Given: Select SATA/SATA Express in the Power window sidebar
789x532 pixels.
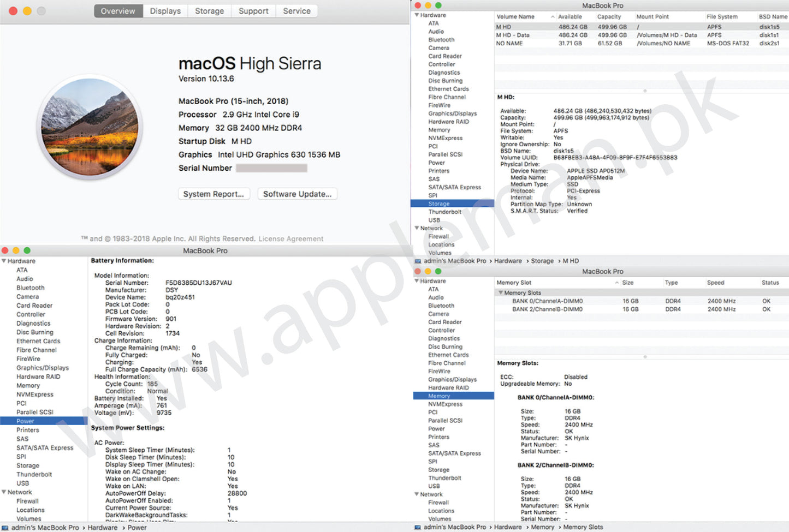Looking at the screenshot, I should [x=44, y=448].
